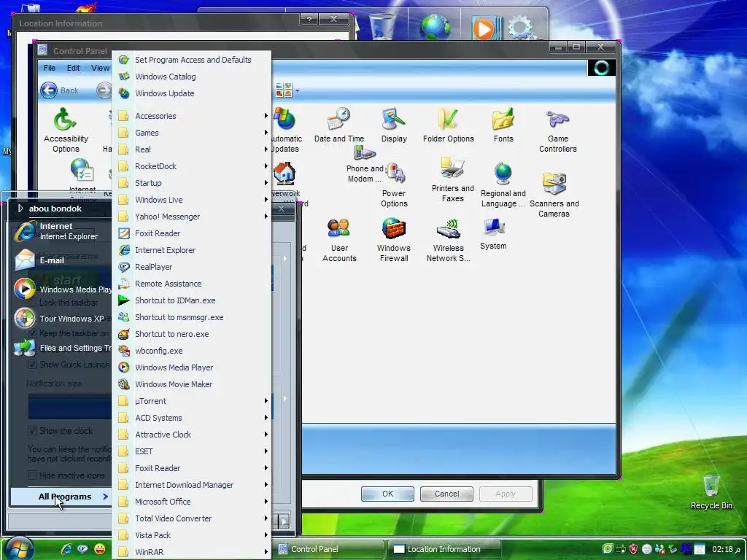This screenshot has height=560, width=747.
Task: Open the User Accounts icon
Action: [x=339, y=240]
